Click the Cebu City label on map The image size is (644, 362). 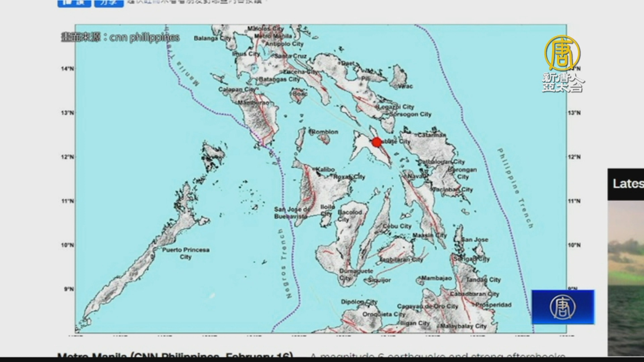[397, 226]
